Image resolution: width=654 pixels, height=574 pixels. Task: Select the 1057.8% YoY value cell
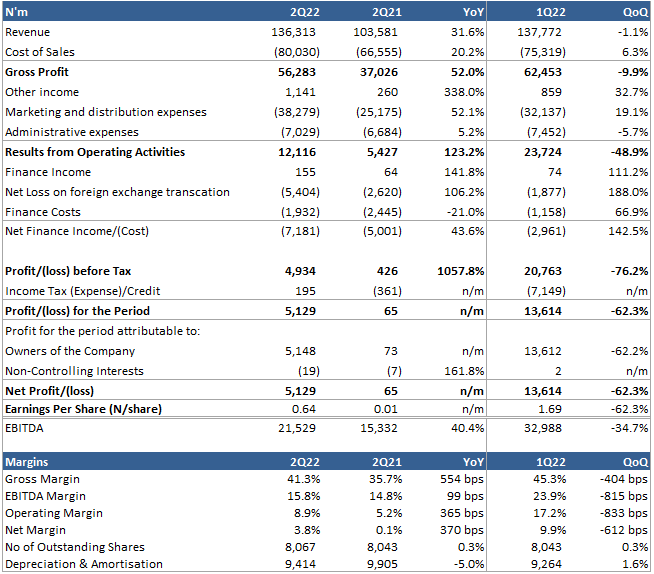click(461, 271)
